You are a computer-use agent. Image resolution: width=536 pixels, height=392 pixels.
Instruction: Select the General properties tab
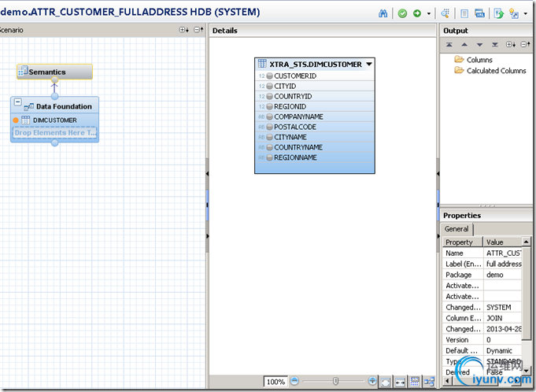pos(457,229)
